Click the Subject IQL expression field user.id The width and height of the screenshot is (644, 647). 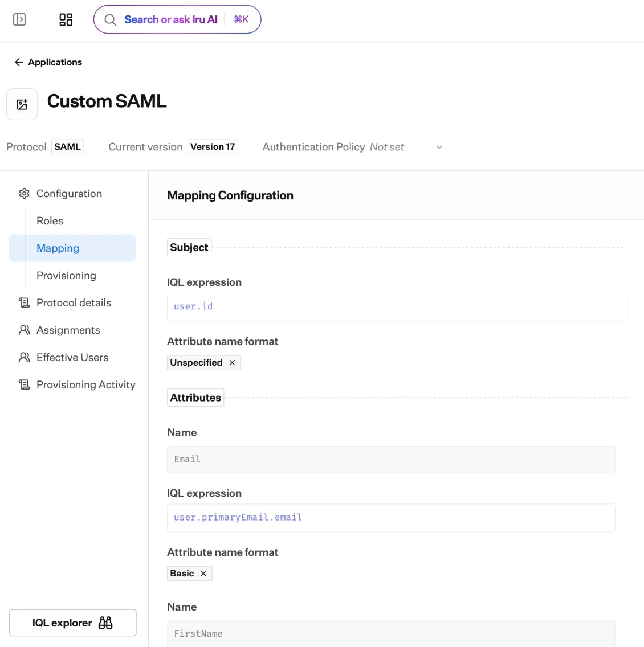tap(397, 307)
